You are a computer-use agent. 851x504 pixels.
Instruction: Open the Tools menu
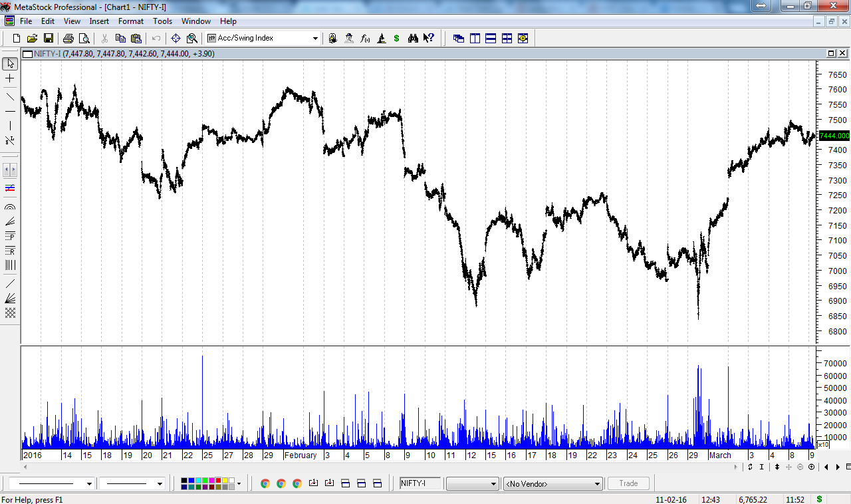point(162,21)
